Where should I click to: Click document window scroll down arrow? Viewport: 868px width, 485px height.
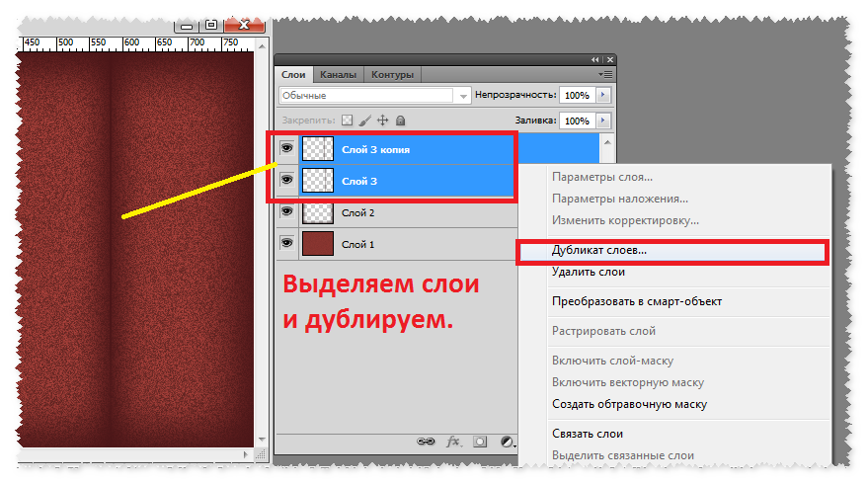click(263, 439)
